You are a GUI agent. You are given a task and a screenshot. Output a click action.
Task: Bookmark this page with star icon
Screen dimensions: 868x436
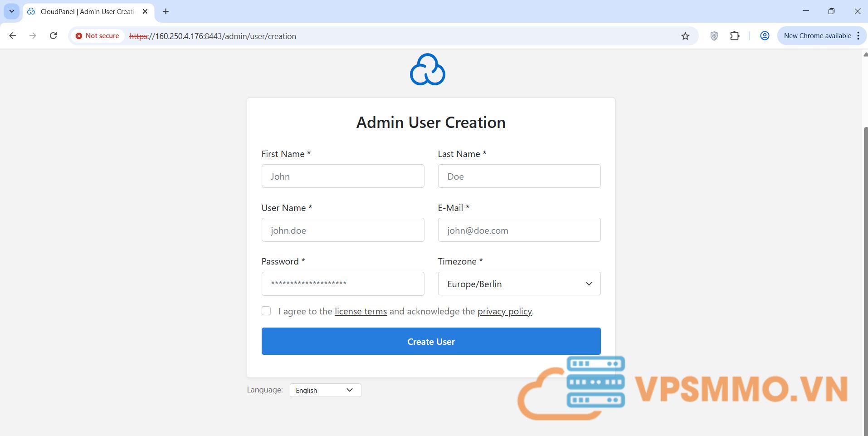click(x=685, y=36)
